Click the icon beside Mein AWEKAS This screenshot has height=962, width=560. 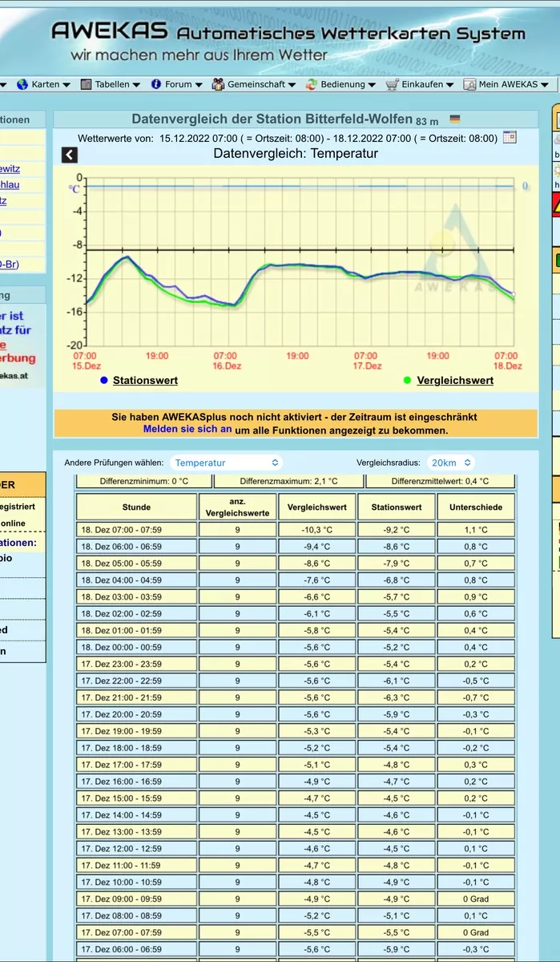tap(469, 84)
